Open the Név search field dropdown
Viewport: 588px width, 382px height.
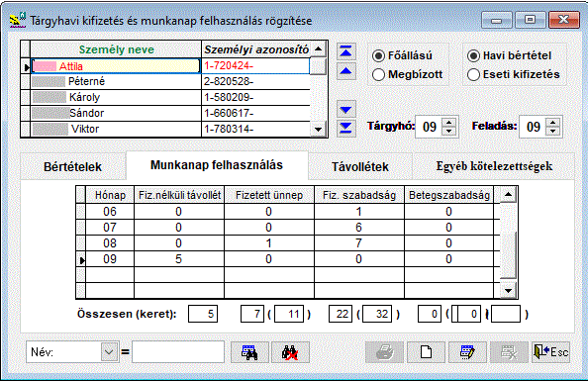click(109, 352)
